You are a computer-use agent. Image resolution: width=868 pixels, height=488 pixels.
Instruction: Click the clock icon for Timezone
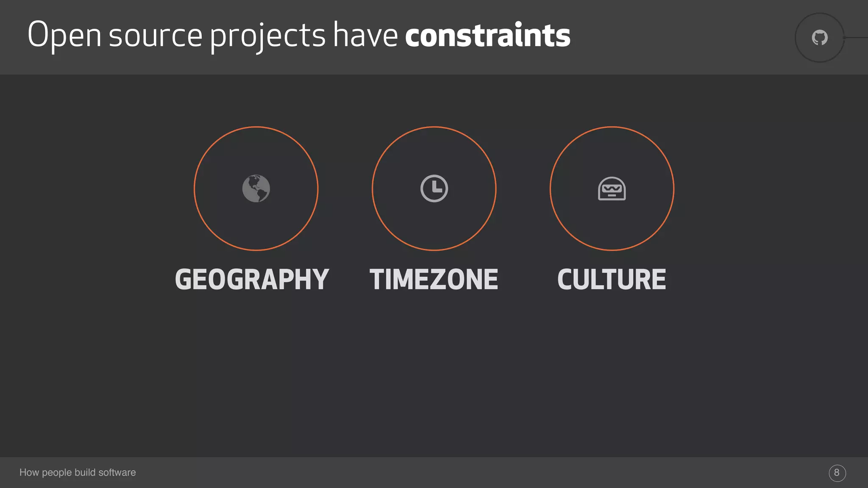[434, 189]
